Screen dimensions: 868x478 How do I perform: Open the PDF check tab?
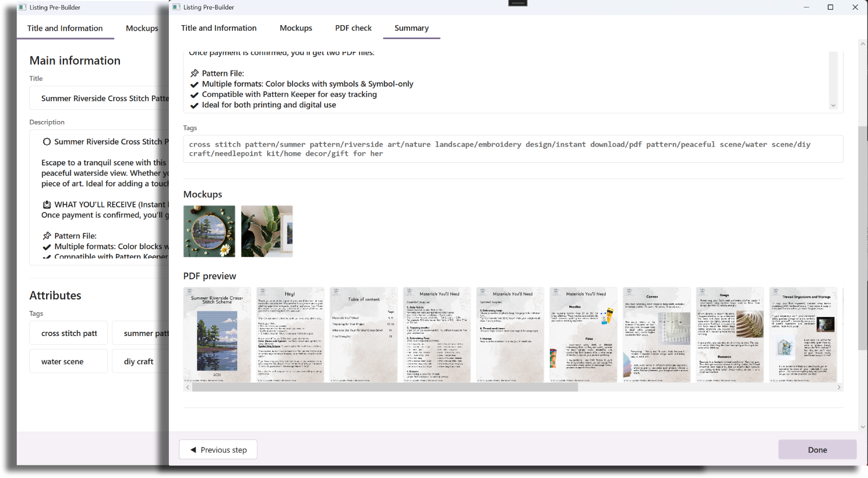tap(353, 28)
